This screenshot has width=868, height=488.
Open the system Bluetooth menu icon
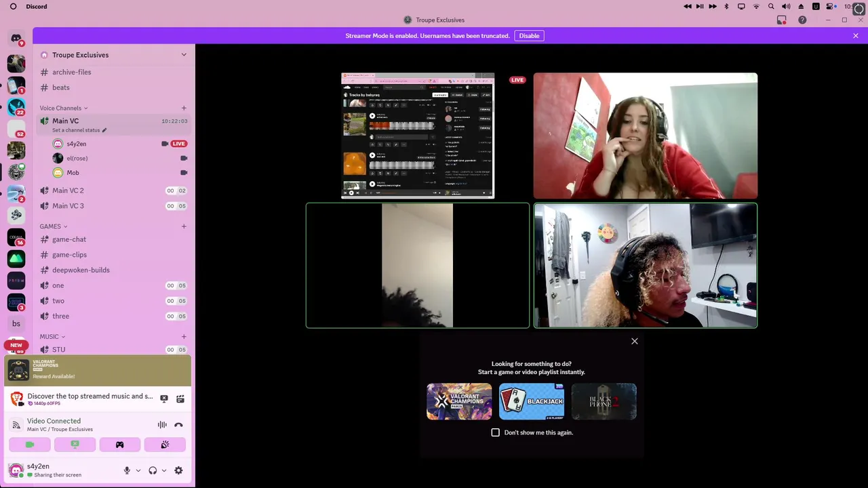coord(726,6)
